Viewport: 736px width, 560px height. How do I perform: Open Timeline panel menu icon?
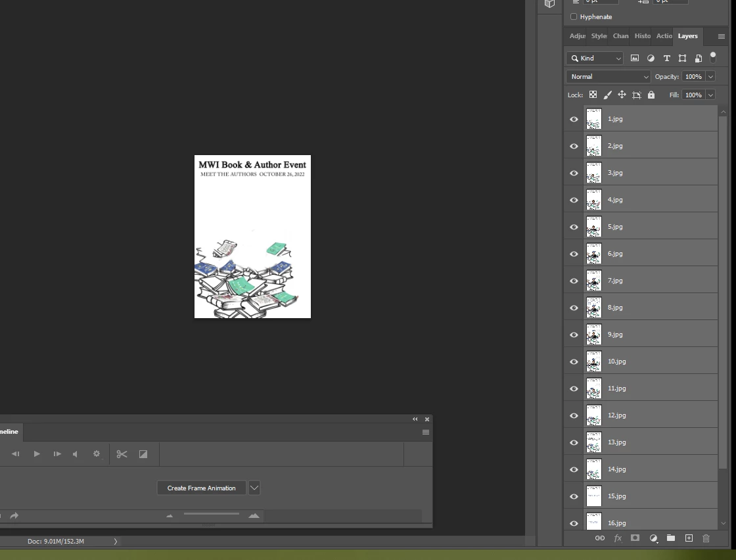pyautogui.click(x=426, y=432)
